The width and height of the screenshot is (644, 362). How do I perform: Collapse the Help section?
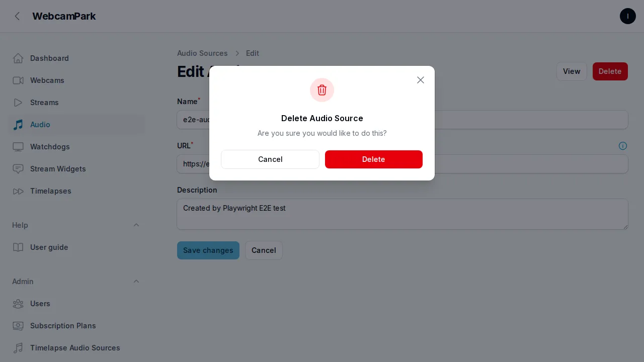136,225
